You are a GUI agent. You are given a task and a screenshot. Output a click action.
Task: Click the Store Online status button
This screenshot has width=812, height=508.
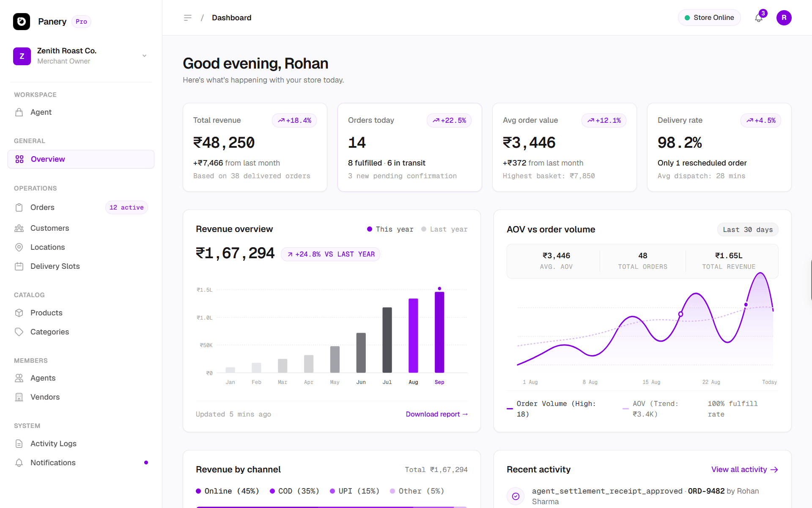[709, 18]
